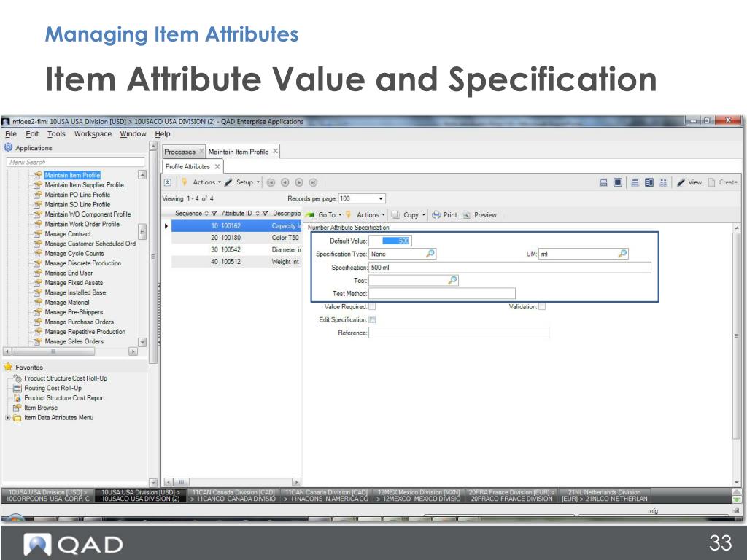Viewport: 747px width, 560px height.
Task: Click the collapse panel icon left of Actions
Action: coord(168,182)
